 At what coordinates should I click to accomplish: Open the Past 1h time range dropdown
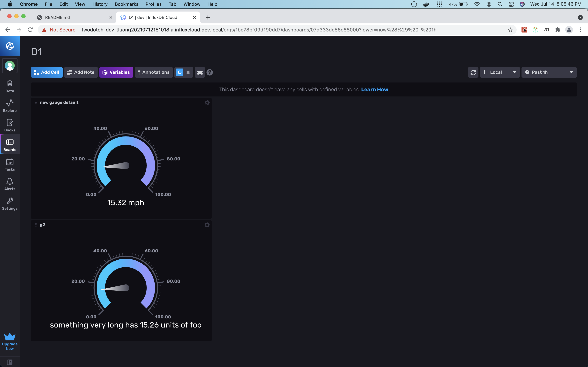549,72
